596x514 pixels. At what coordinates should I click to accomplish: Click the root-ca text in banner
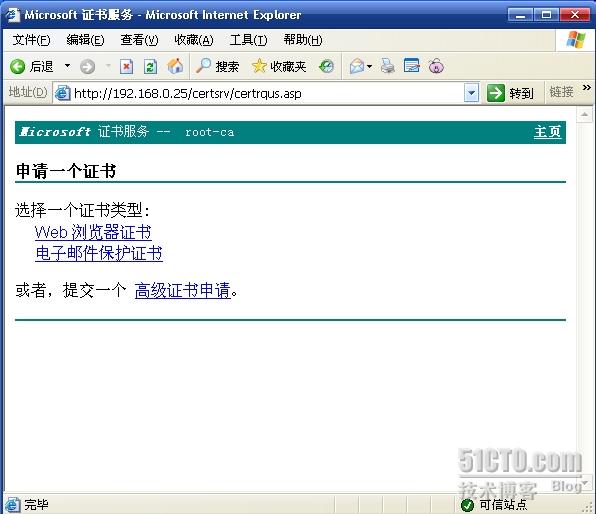tap(210, 132)
